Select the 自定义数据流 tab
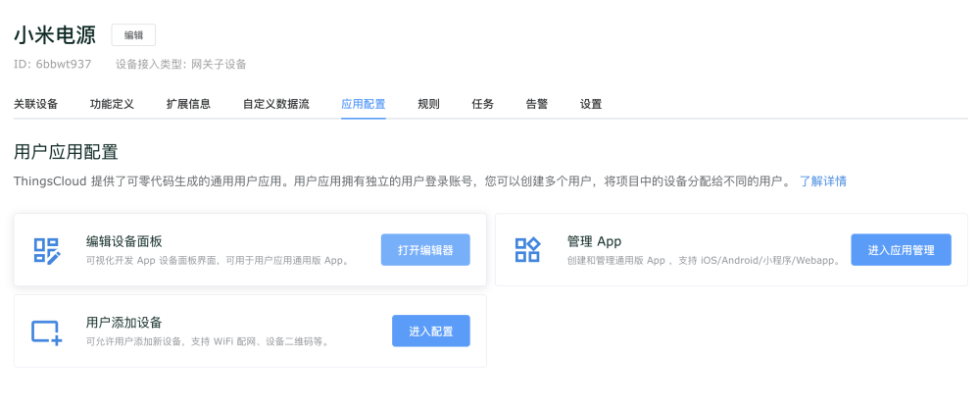 (x=275, y=105)
